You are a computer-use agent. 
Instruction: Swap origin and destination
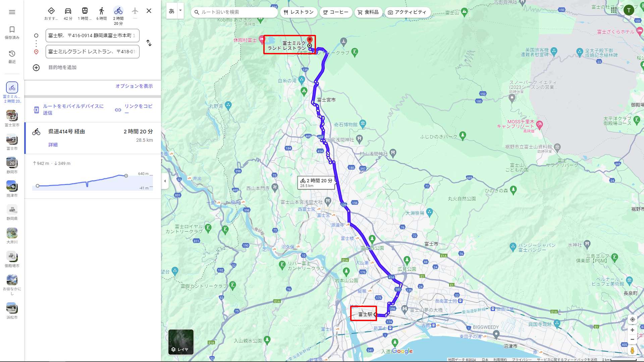coord(149,43)
